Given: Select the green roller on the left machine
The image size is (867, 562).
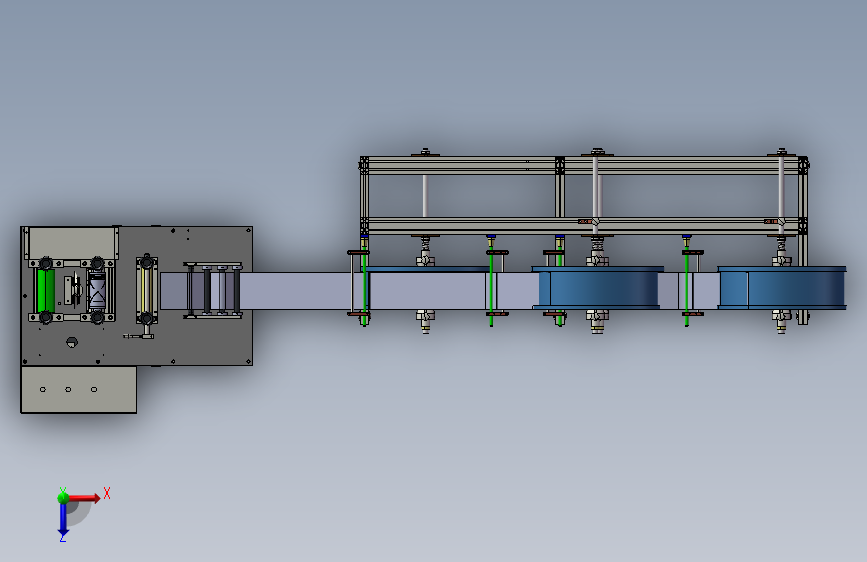Looking at the screenshot, I should click(45, 292).
